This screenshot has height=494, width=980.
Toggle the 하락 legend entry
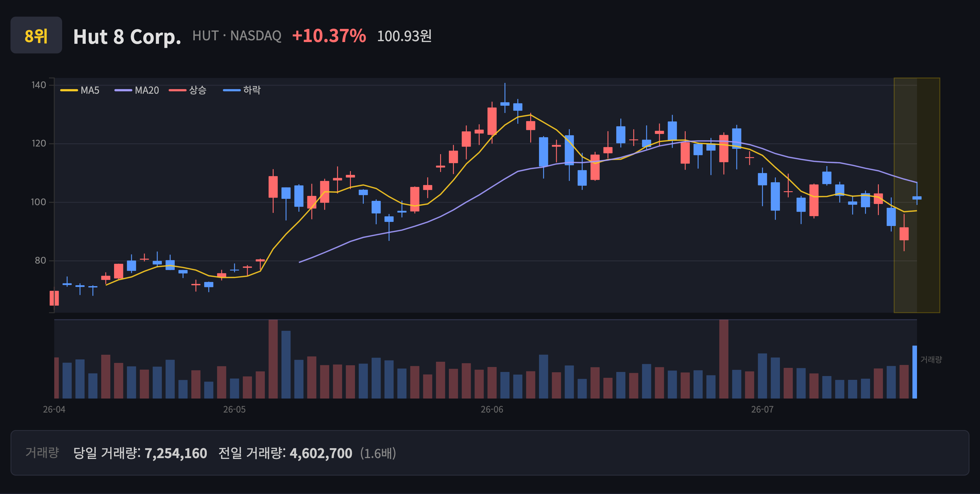point(242,90)
